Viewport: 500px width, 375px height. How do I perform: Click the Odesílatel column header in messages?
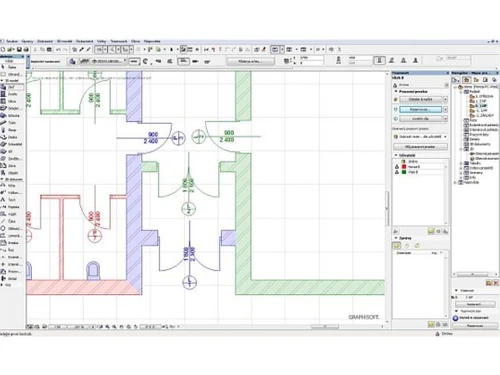(x=404, y=253)
